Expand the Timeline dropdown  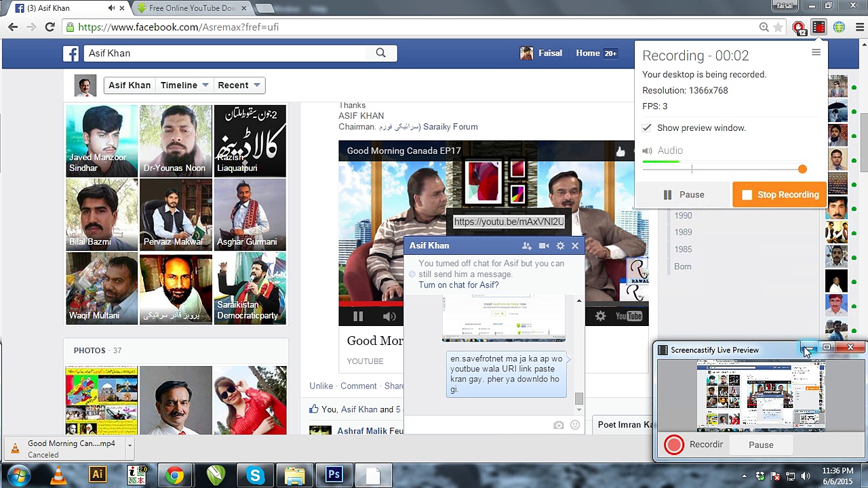pos(184,85)
